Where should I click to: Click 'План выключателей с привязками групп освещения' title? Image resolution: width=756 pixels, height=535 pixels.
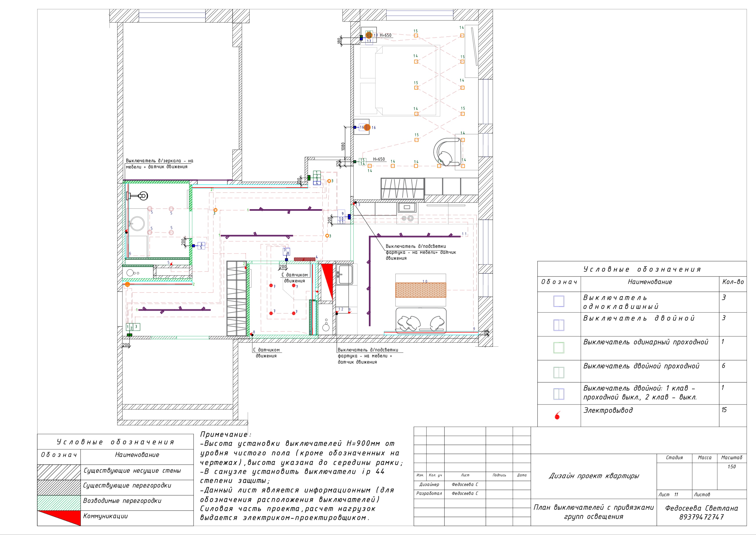(593, 512)
